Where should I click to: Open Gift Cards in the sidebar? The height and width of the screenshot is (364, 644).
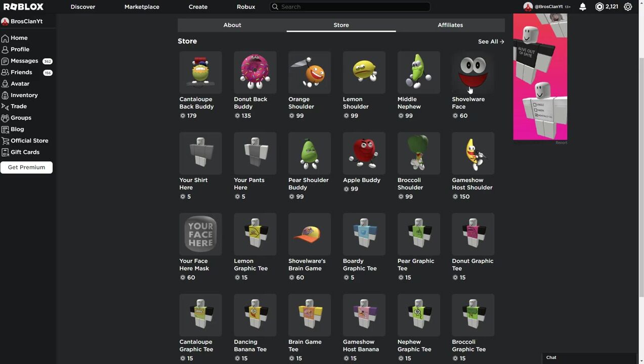click(x=25, y=152)
